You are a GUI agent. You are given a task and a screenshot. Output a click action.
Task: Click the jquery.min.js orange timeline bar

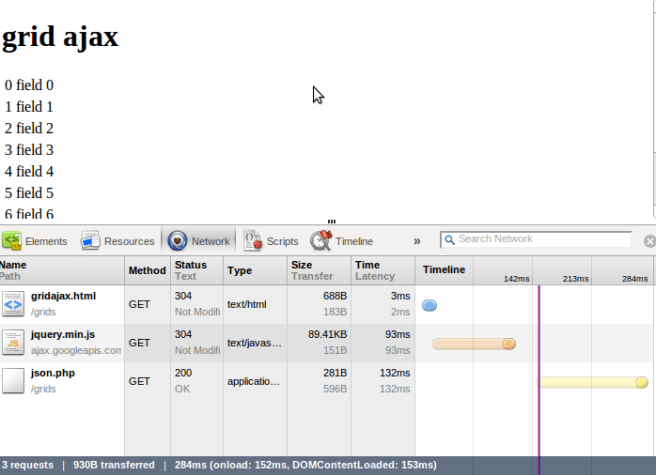click(473, 344)
